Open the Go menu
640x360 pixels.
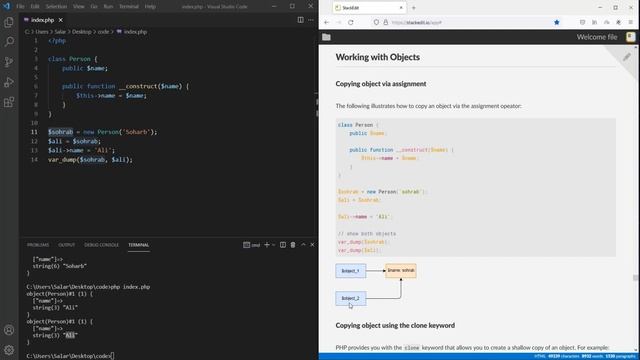point(94,7)
